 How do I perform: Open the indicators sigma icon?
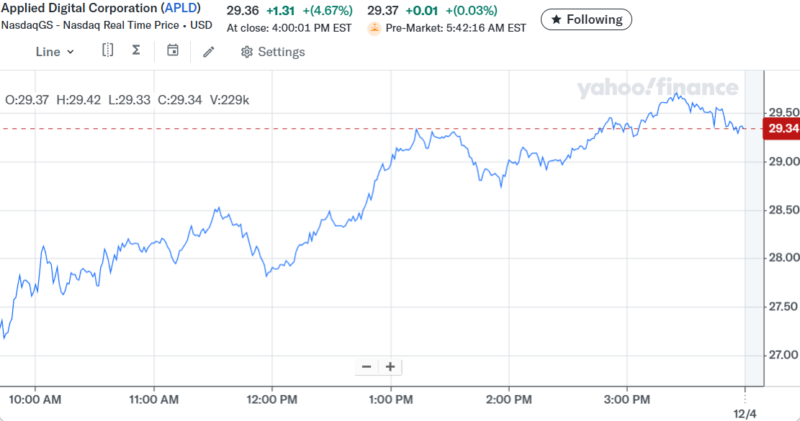[x=136, y=51]
